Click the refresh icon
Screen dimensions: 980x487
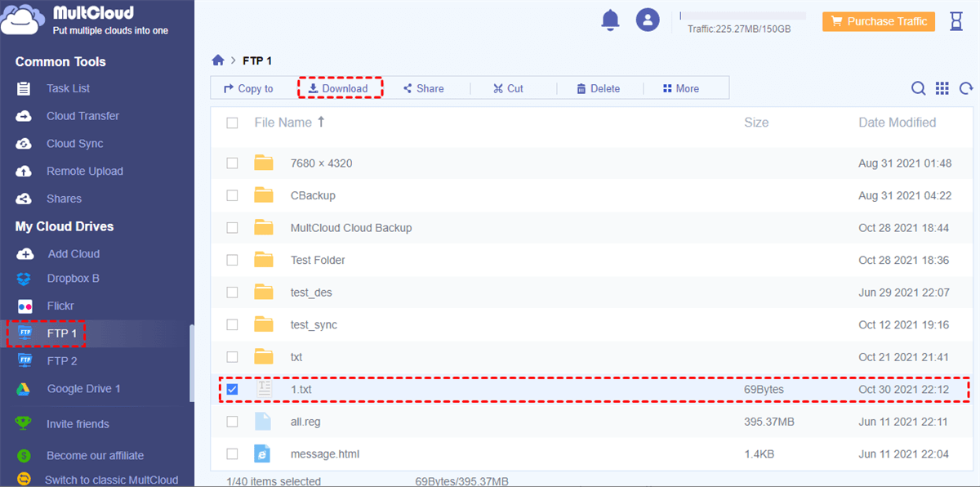pyautogui.click(x=966, y=88)
